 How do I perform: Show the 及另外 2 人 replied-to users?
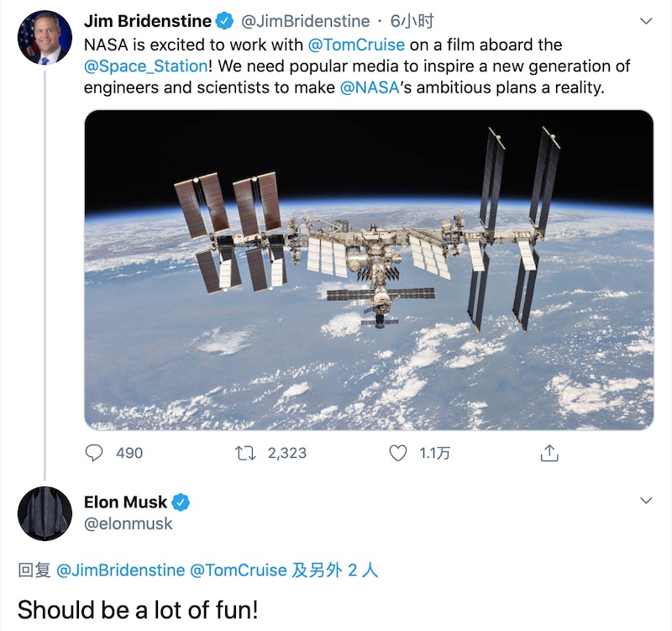pos(334,571)
